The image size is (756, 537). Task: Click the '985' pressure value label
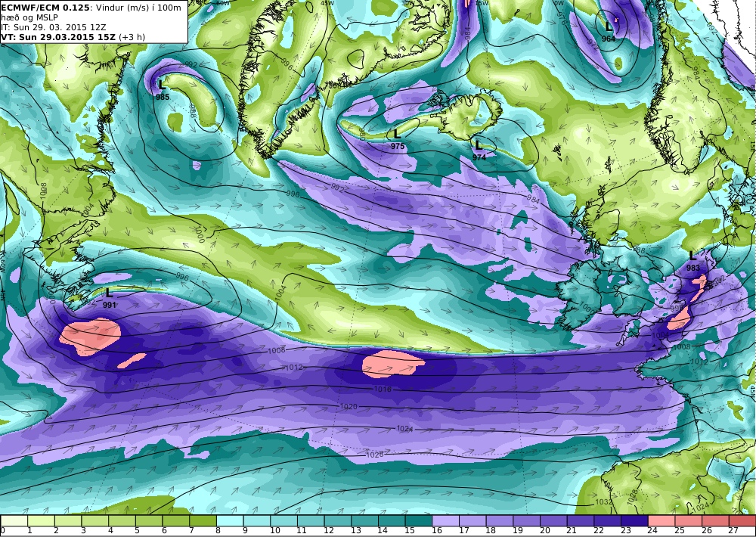point(163,97)
